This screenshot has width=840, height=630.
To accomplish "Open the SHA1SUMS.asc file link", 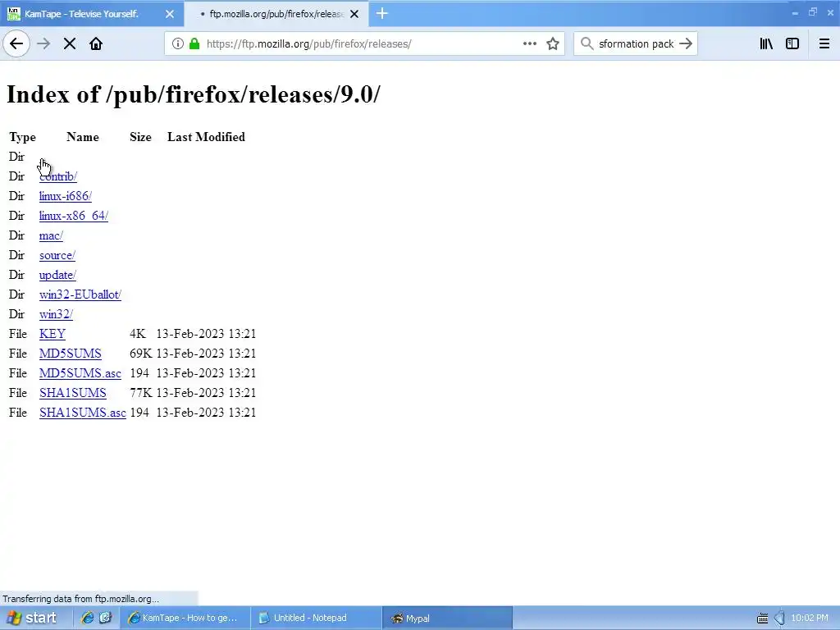I will tap(83, 413).
